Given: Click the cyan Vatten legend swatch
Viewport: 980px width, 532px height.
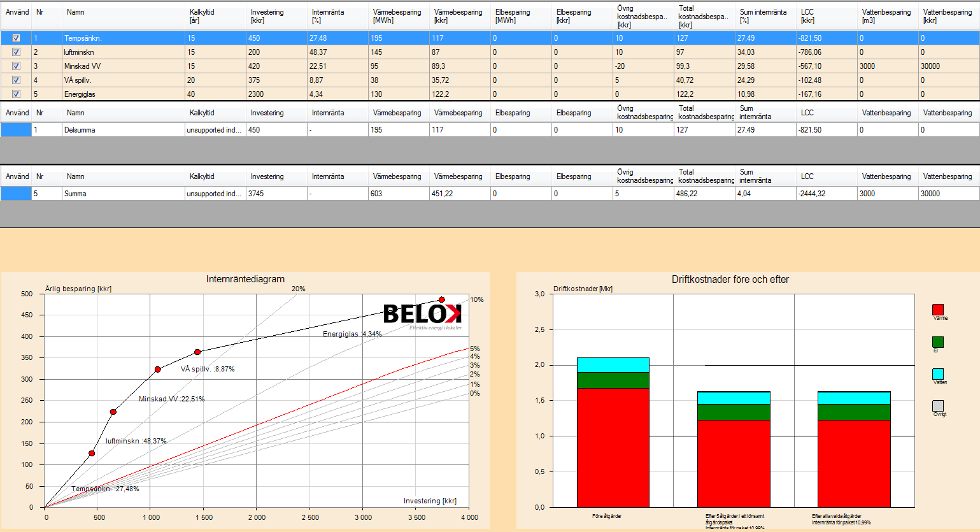Looking at the screenshot, I should (938, 374).
